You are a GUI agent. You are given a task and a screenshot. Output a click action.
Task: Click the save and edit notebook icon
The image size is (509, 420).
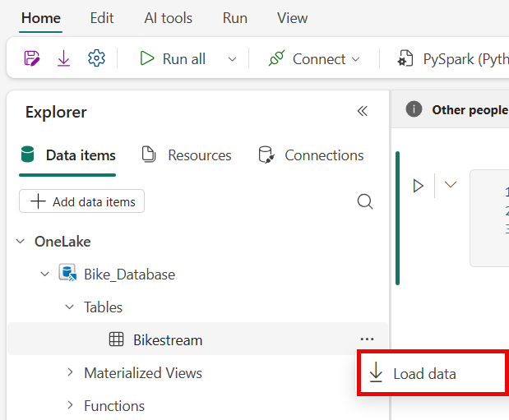(32, 58)
